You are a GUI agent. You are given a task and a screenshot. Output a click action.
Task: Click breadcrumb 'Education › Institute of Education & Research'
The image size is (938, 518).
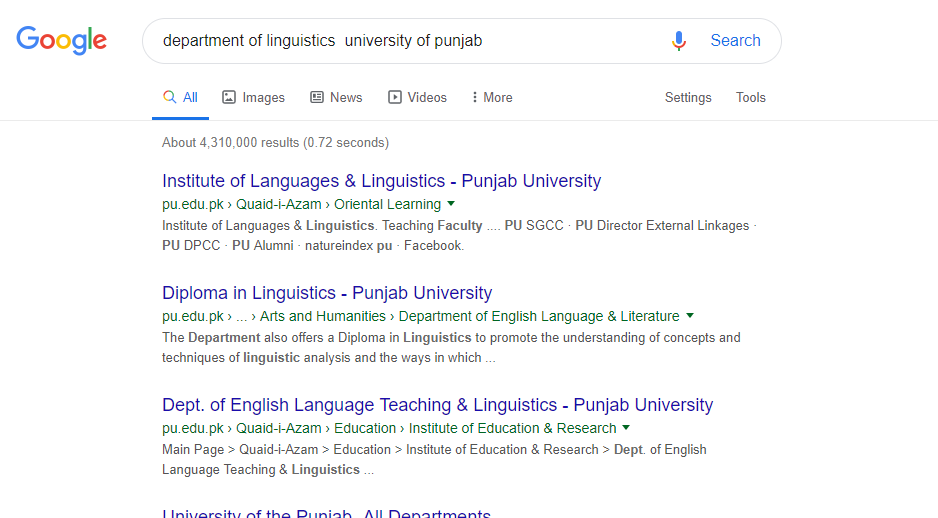[475, 428]
